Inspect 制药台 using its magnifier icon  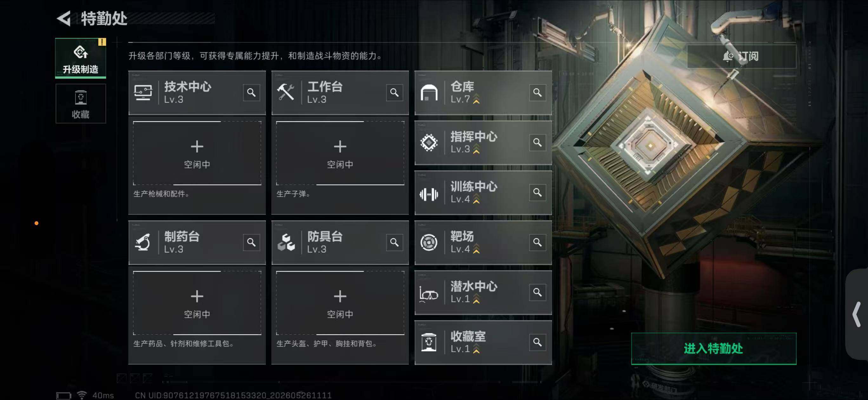[251, 242]
